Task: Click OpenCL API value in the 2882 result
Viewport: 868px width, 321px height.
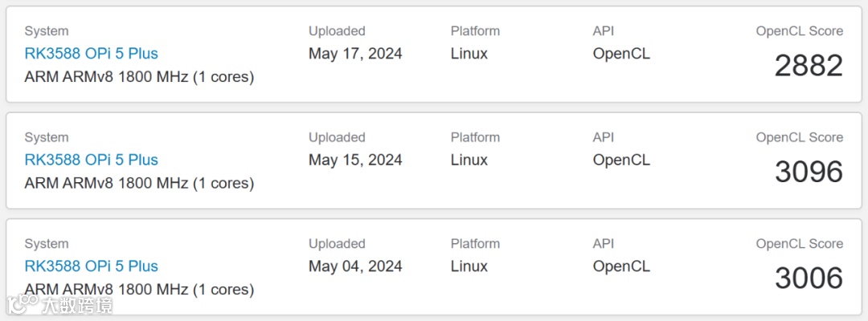Action: coord(621,54)
